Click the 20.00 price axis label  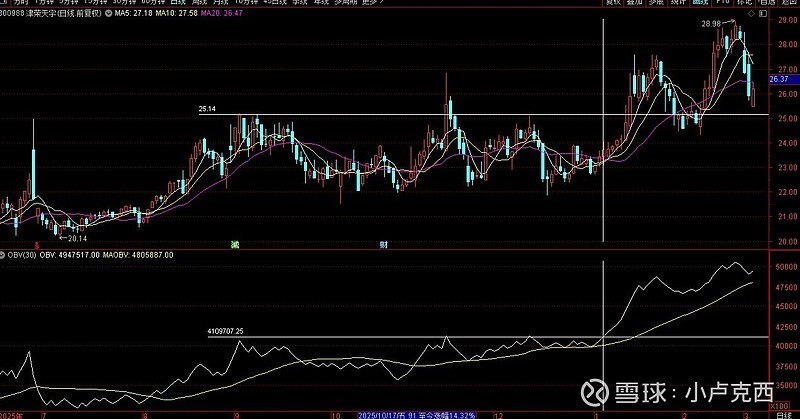coord(788,242)
